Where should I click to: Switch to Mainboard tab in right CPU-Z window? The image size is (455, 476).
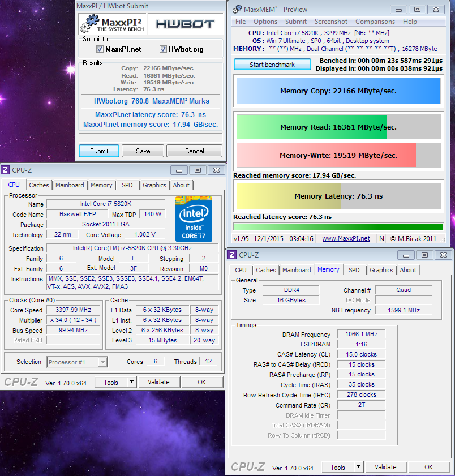click(x=297, y=270)
